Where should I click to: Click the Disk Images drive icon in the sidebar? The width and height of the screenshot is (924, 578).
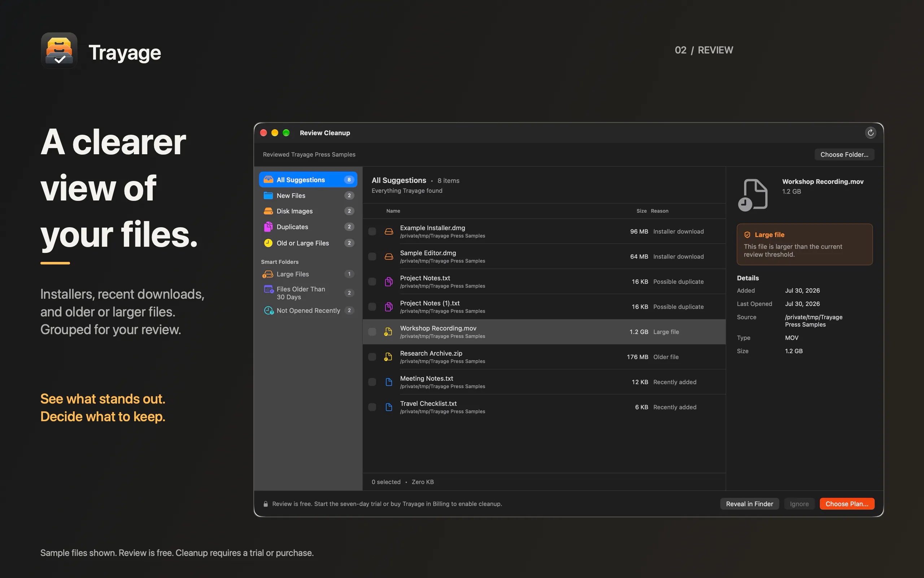pyautogui.click(x=269, y=211)
